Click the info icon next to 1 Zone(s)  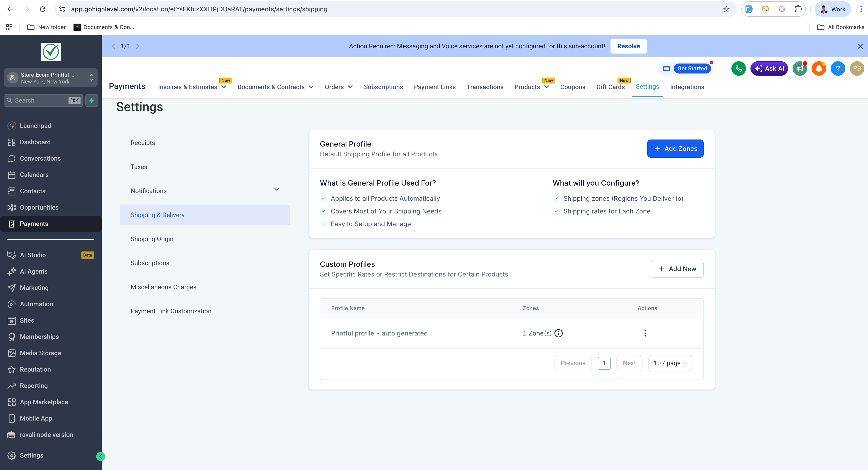point(558,333)
